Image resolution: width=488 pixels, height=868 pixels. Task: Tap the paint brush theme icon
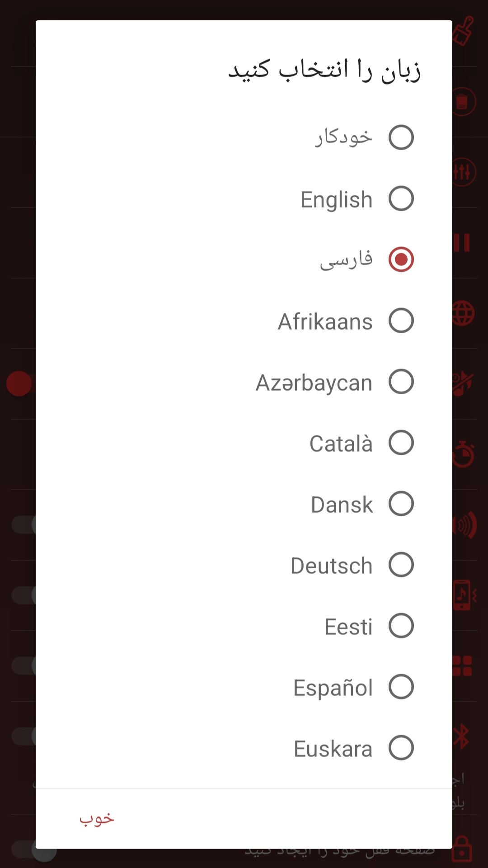tap(464, 31)
